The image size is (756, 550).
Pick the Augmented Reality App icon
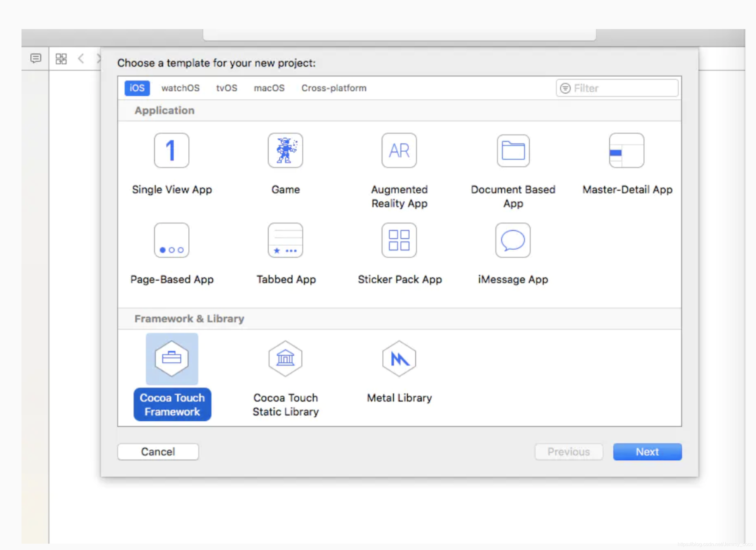point(399,150)
